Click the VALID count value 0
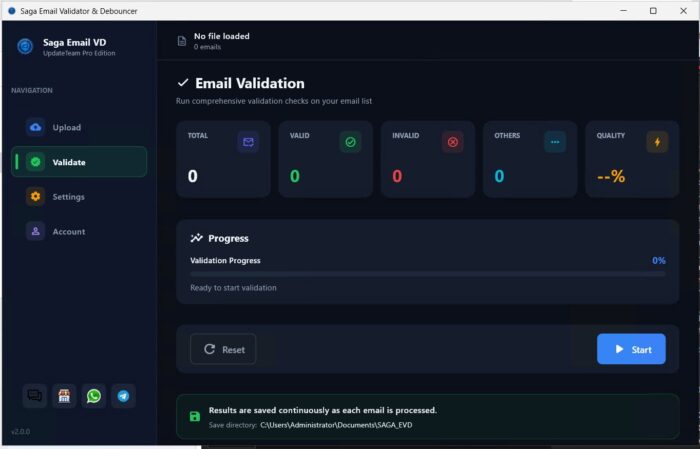 coord(295,176)
